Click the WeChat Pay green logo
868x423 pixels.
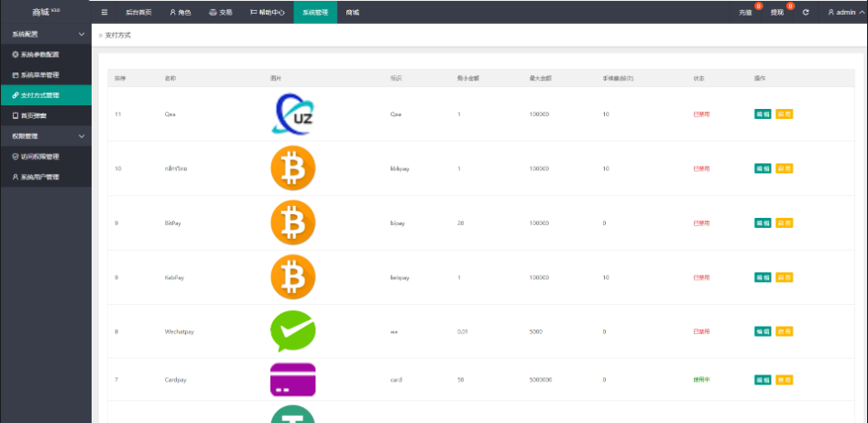(x=292, y=331)
